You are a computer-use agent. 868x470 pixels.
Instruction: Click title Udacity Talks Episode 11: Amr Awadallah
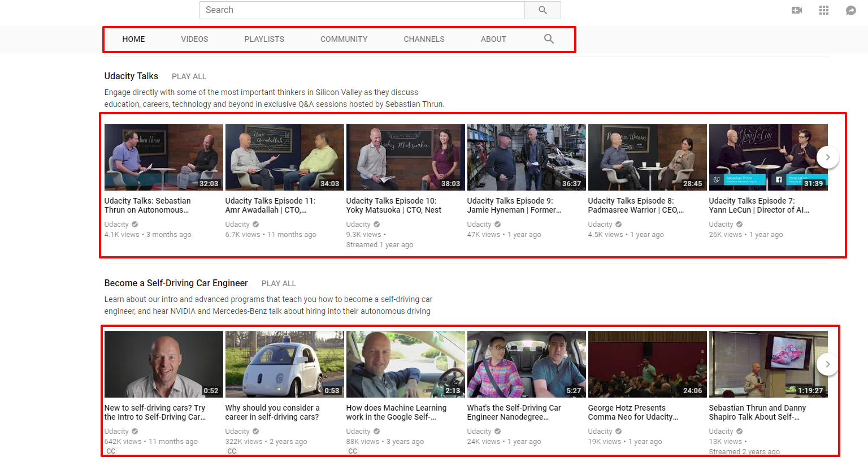pos(270,205)
